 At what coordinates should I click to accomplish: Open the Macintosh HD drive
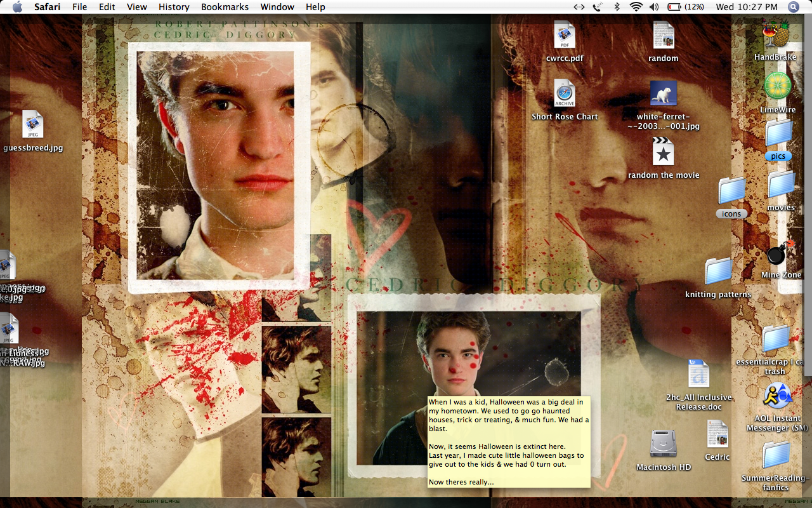coord(663,444)
